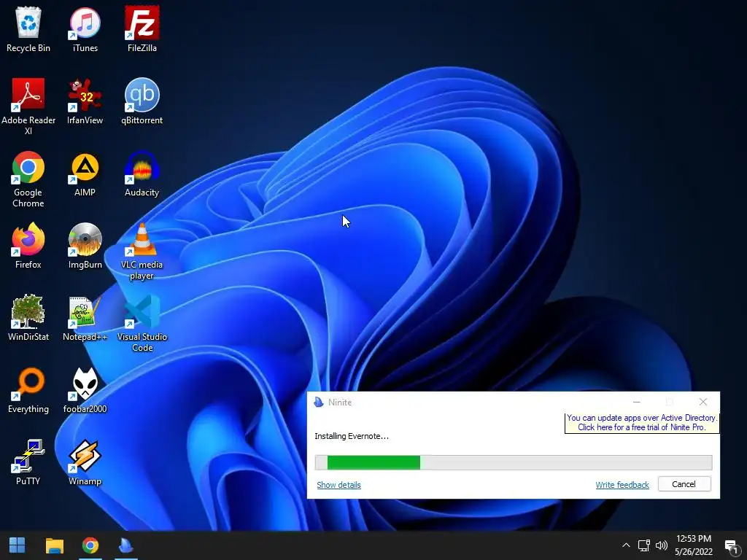Screen dimensions: 747x560
Task: Select the ImgBurn desktop shortcut
Action: point(85,246)
